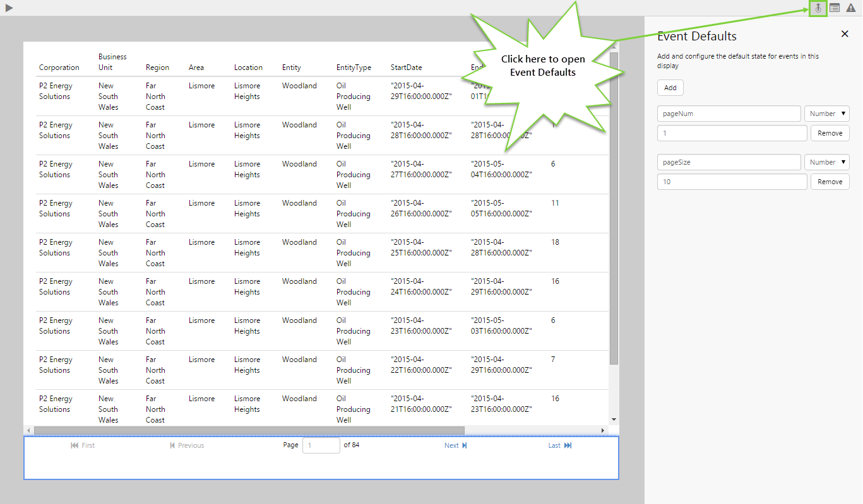Close the Event Defaults panel
Screen dimensions: 863x504
(x=845, y=34)
